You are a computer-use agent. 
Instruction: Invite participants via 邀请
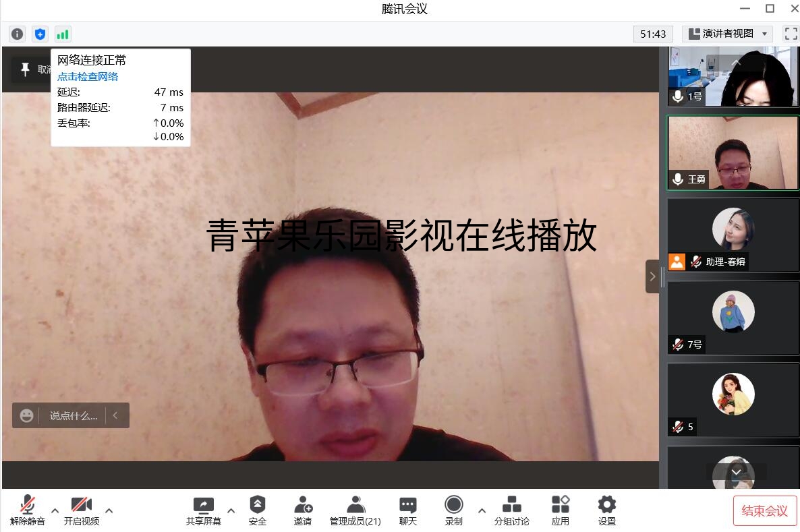pyautogui.click(x=303, y=511)
